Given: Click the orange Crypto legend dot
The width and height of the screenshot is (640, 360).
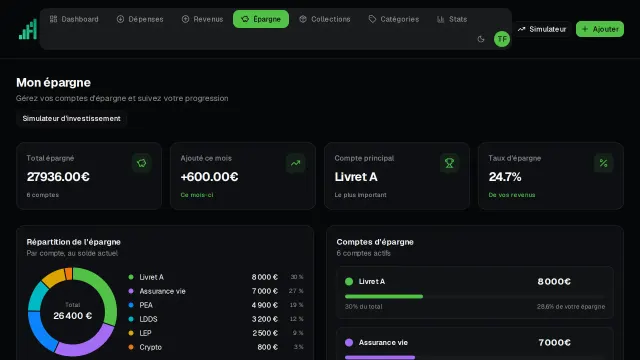Looking at the screenshot, I should (131, 347).
